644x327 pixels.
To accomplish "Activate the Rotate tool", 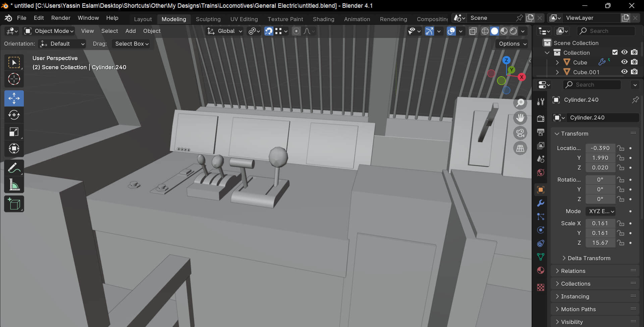I will (14, 115).
